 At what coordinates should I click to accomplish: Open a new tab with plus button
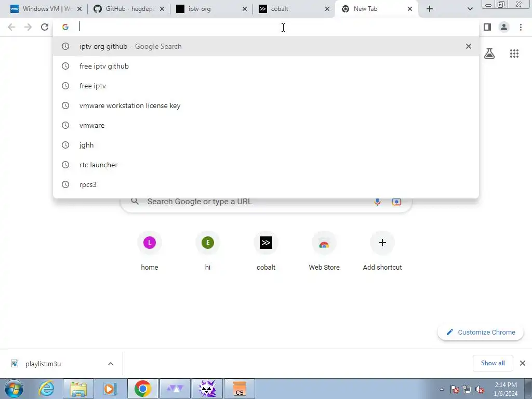[x=430, y=9]
